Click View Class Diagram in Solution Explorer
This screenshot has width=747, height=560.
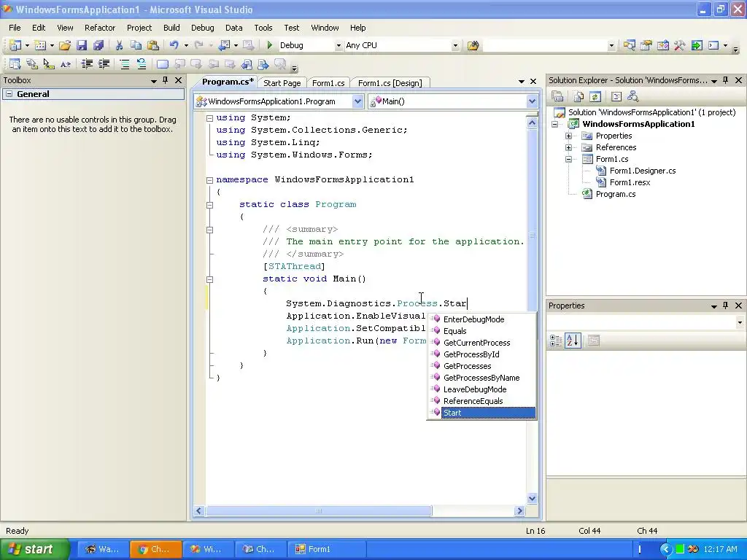[633, 97]
